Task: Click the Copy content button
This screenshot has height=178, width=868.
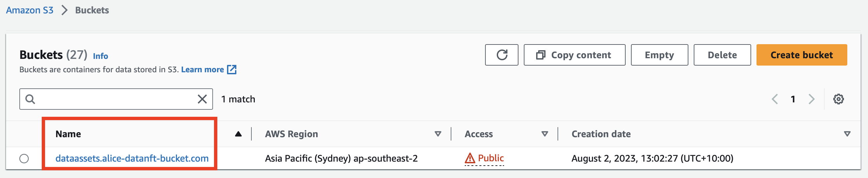Action: pyautogui.click(x=575, y=55)
